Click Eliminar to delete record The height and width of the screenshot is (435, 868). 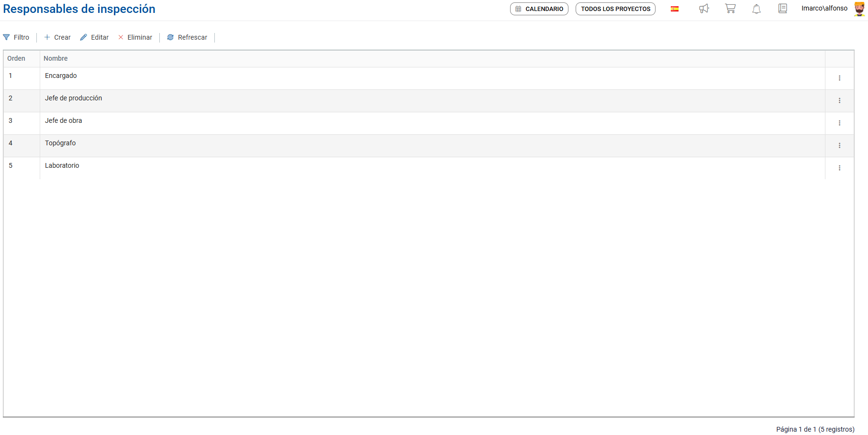click(x=135, y=37)
